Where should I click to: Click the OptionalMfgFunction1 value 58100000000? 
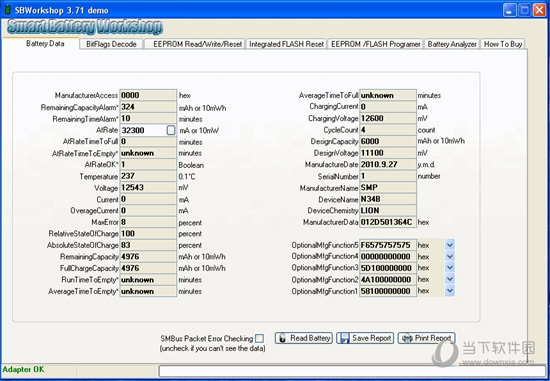coord(388,291)
